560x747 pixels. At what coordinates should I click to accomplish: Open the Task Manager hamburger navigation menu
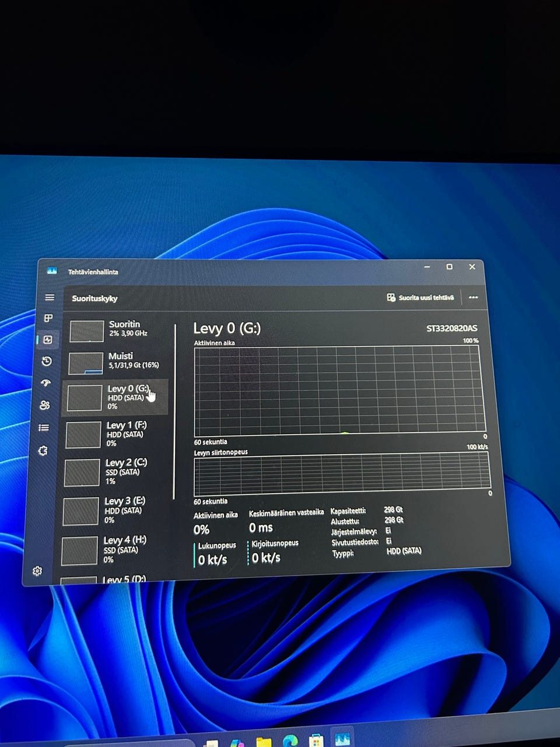point(50,298)
